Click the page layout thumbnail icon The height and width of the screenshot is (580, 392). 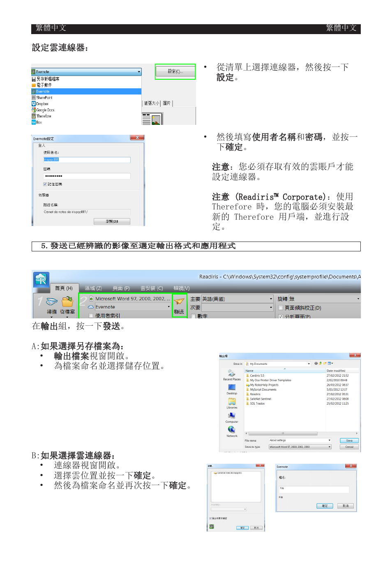[152, 119]
